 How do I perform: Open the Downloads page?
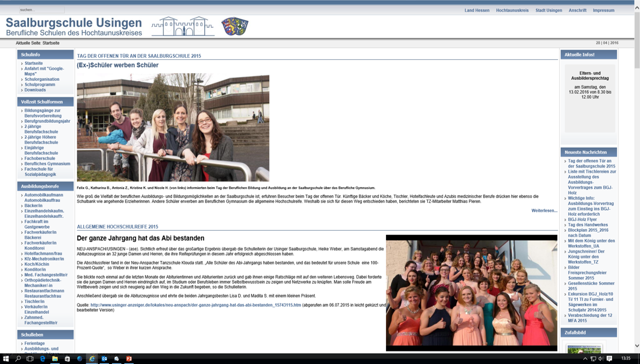pyautogui.click(x=35, y=90)
